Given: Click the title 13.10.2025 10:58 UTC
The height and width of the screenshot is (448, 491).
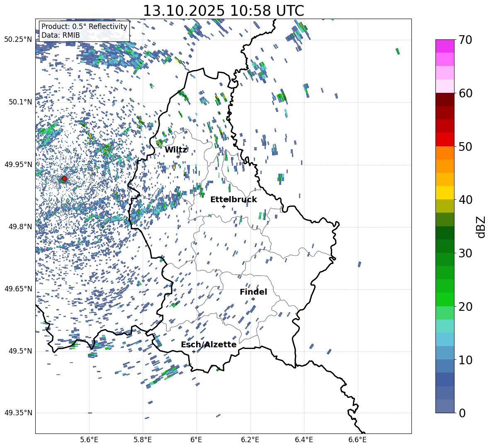Looking at the screenshot, I should coord(223,11).
